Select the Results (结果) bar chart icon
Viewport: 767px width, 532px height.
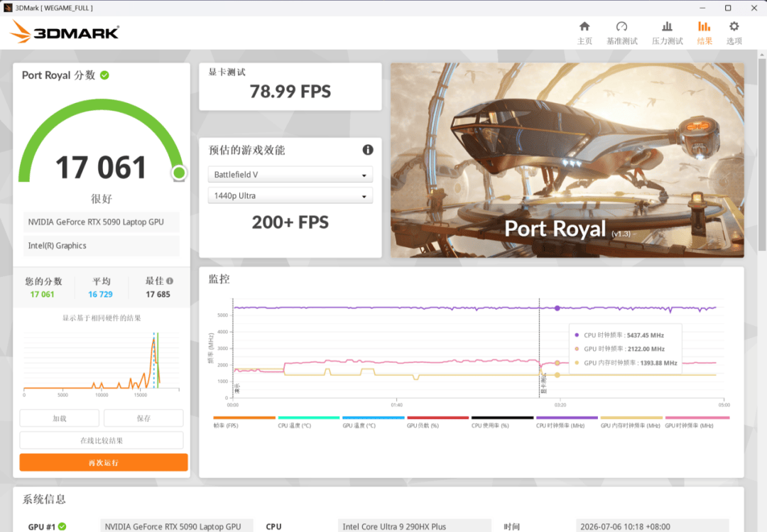click(x=704, y=26)
